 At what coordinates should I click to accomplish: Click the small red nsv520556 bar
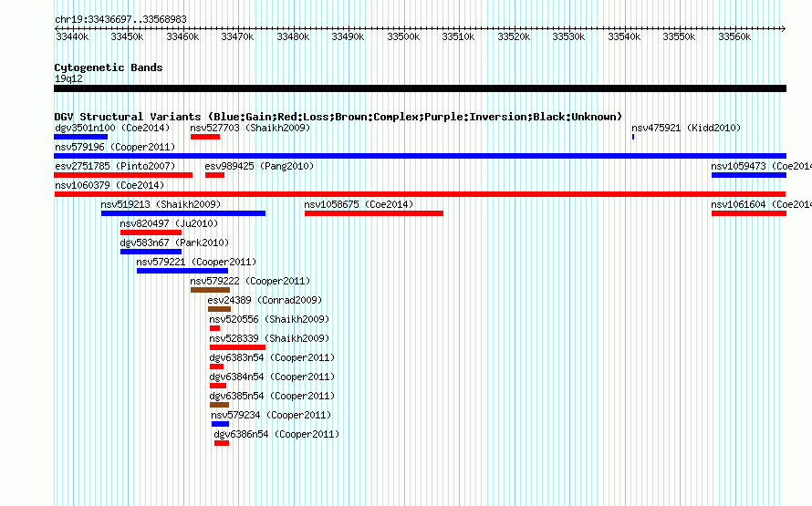(215, 328)
